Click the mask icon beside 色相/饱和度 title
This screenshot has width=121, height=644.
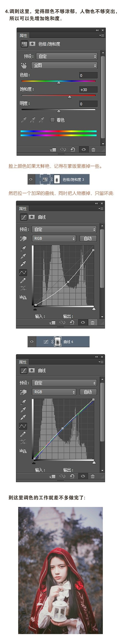(x=32, y=44)
